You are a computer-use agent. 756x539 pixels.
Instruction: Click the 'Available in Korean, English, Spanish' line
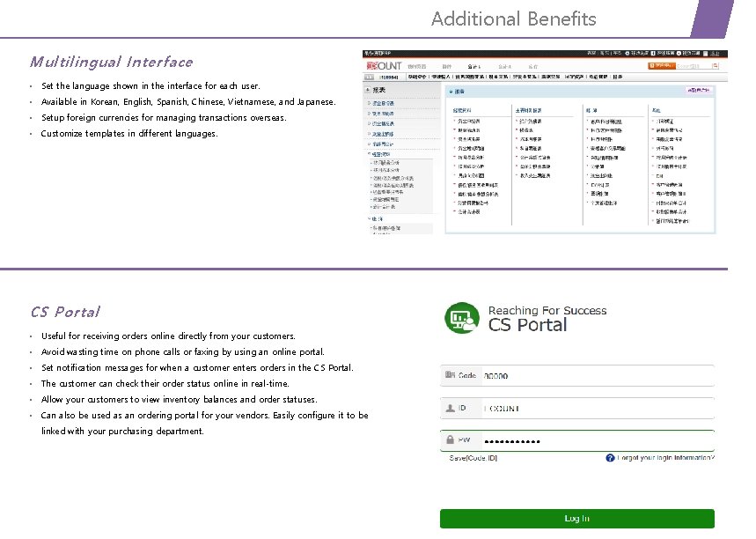tap(188, 102)
